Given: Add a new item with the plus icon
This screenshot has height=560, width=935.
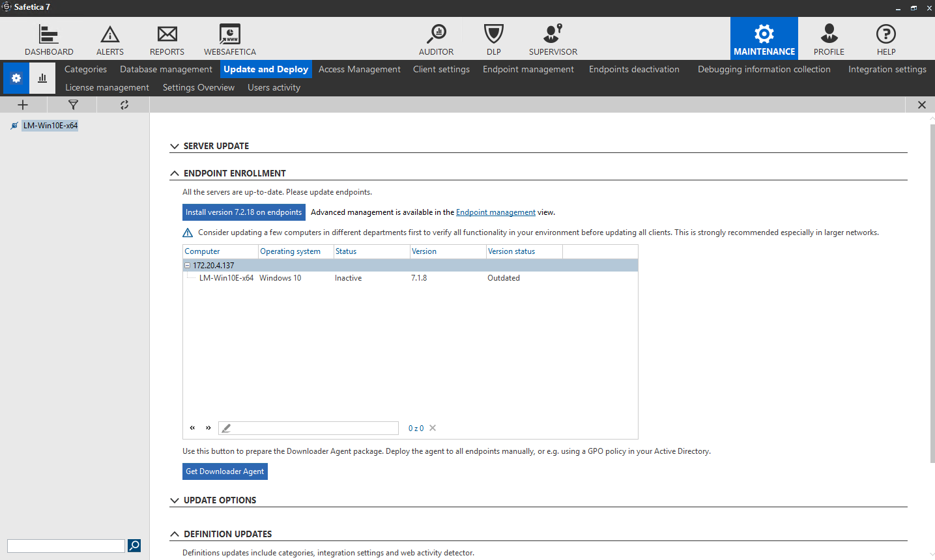Looking at the screenshot, I should (x=23, y=105).
